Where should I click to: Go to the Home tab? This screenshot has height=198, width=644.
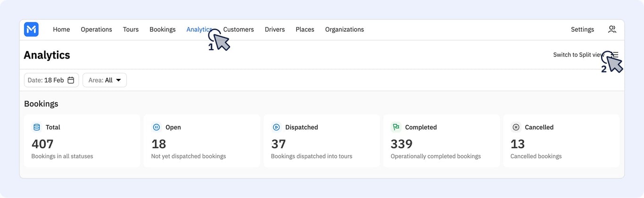pos(61,29)
